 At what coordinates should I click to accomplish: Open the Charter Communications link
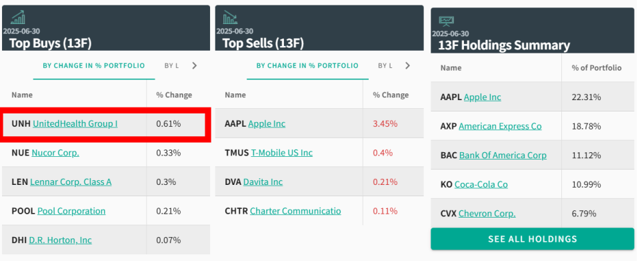tap(295, 211)
